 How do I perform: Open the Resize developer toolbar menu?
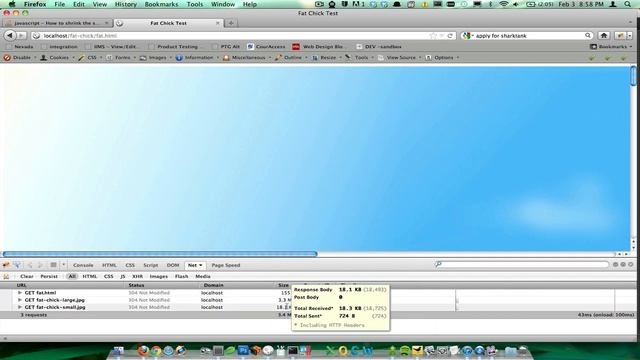click(x=328, y=58)
